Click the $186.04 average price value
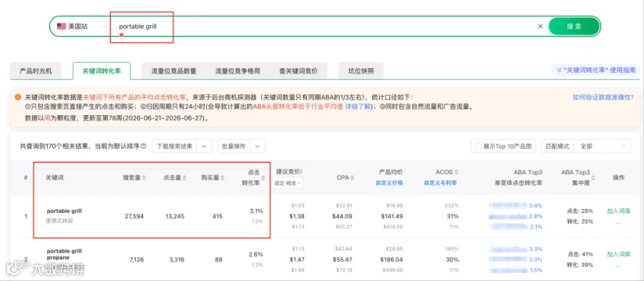 (x=391, y=260)
